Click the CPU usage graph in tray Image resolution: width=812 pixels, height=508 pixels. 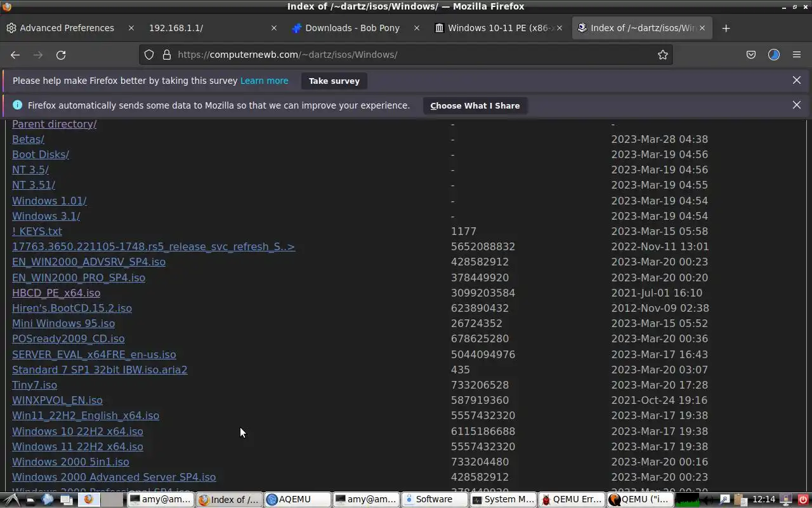point(687,500)
